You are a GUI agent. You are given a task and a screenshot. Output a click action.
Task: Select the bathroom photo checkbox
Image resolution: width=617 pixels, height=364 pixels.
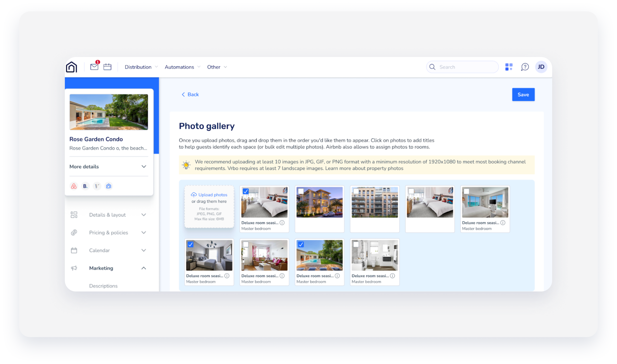pyautogui.click(x=356, y=244)
